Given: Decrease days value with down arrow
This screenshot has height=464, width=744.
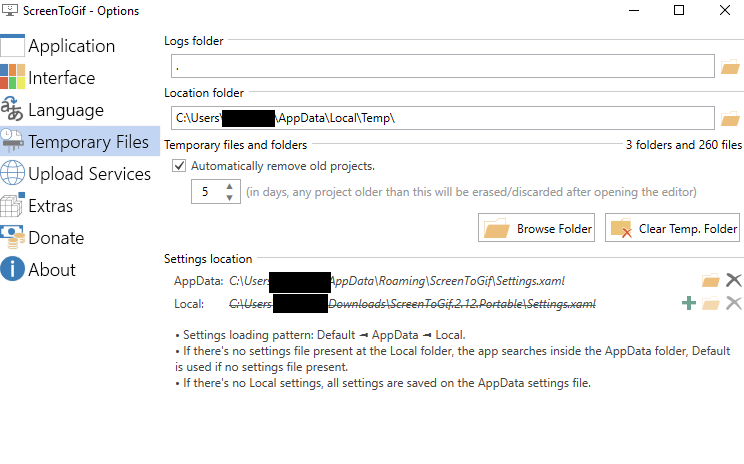Looking at the screenshot, I should click(230, 197).
